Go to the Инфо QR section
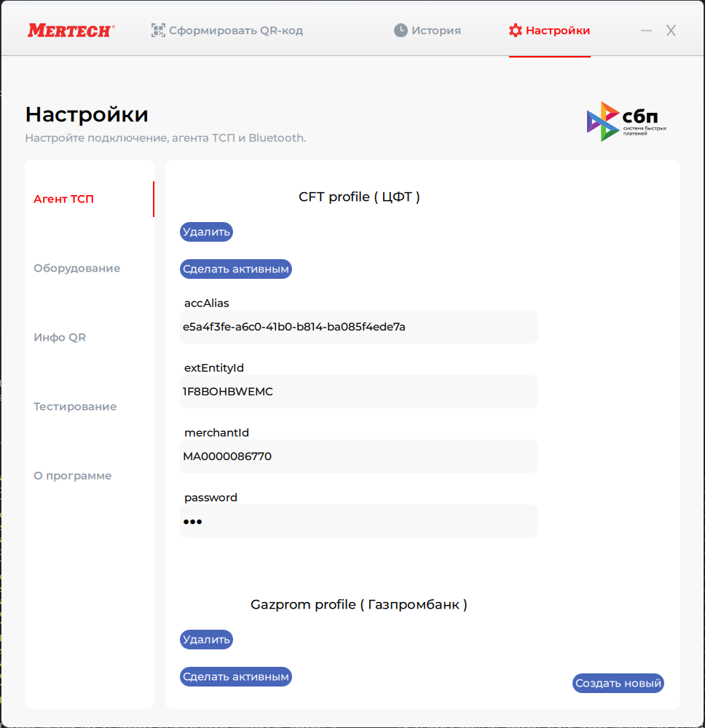The image size is (705, 728). coord(60,337)
